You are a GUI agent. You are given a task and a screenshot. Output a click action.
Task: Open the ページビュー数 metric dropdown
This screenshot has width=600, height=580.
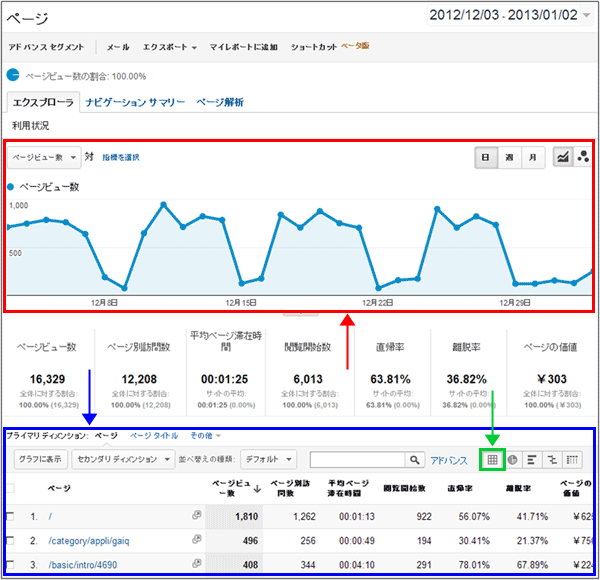(45, 157)
